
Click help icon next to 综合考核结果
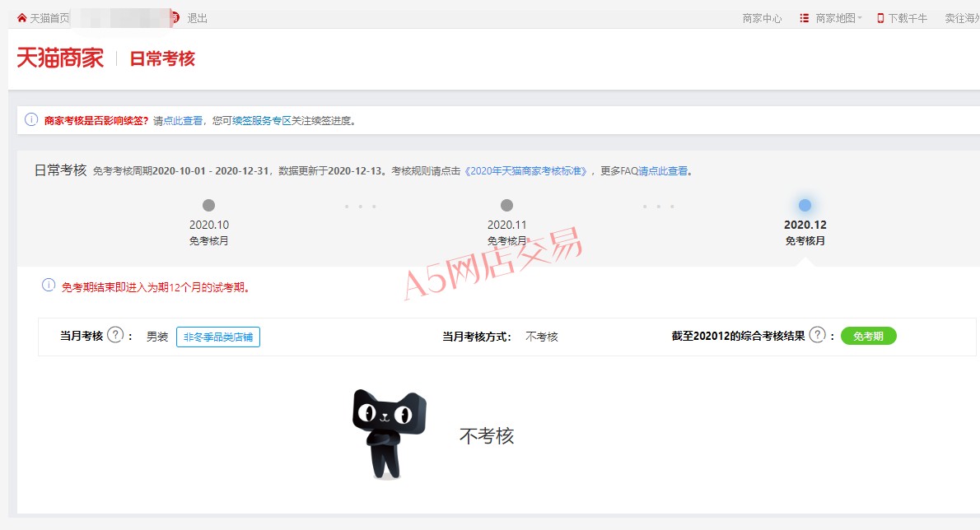pos(818,335)
